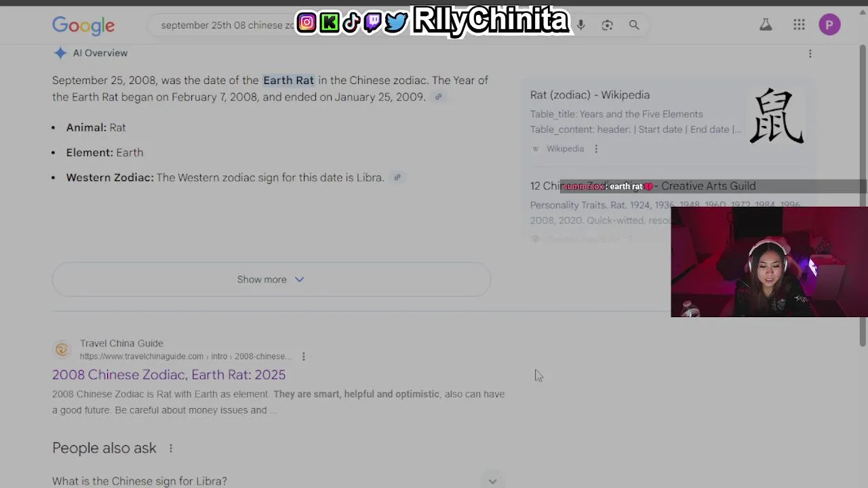Click the Western Zodiac: Libra bullet line
The width and height of the screenshot is (868, 488).
point(225,178)
